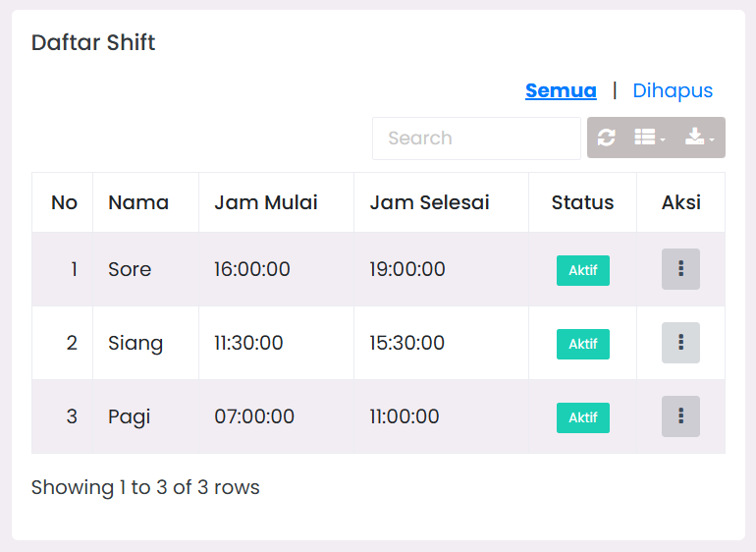Open action menu for Pagi shift
The width and height of the screenshot is (756, 552).
pos(680,416)
